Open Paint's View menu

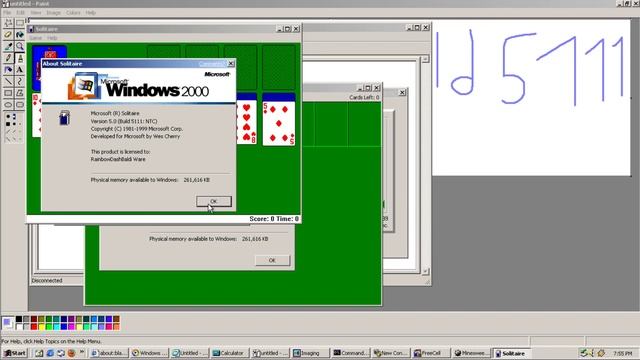36,13
